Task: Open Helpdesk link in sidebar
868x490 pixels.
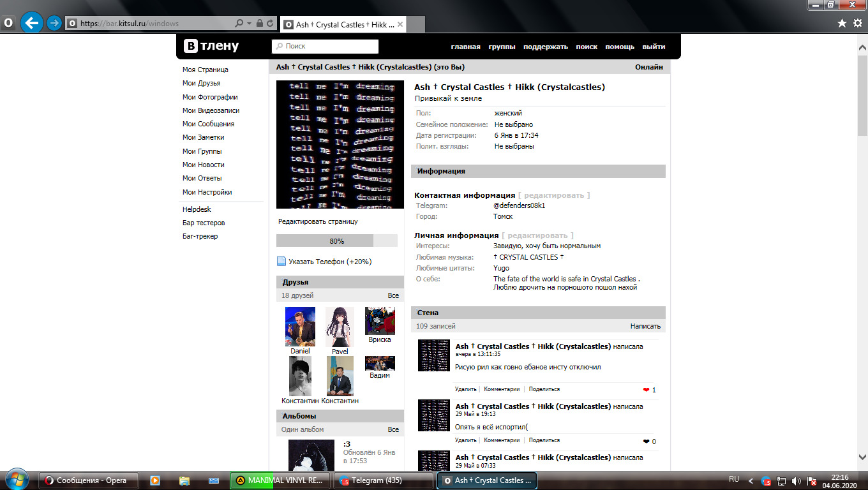Action: pos(197,209)
